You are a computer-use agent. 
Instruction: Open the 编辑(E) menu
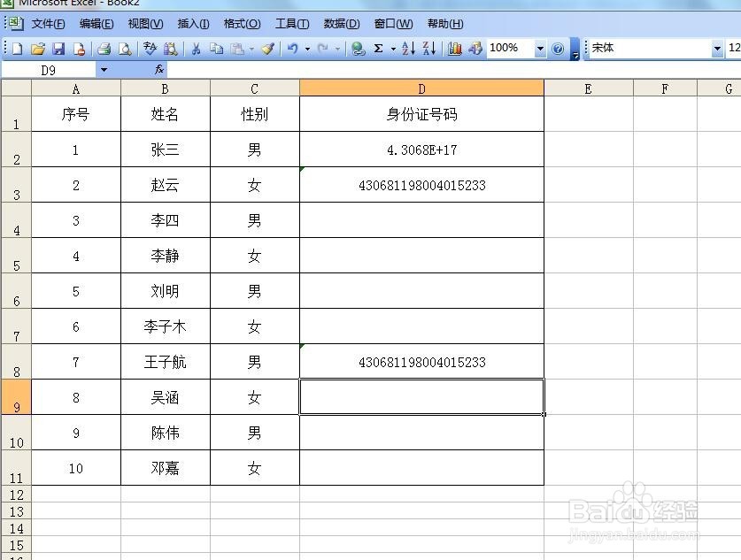point(96,24)
